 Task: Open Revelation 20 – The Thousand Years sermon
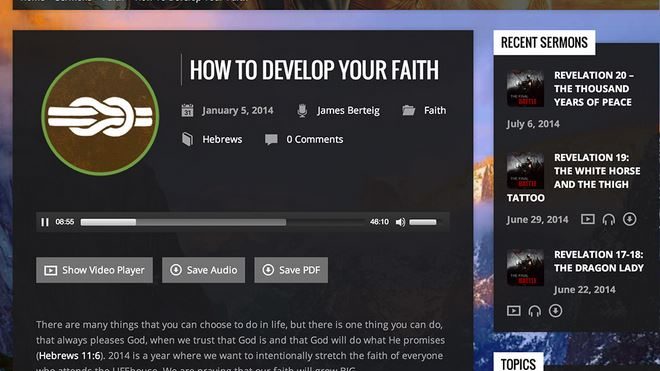[x=593, y=88]
